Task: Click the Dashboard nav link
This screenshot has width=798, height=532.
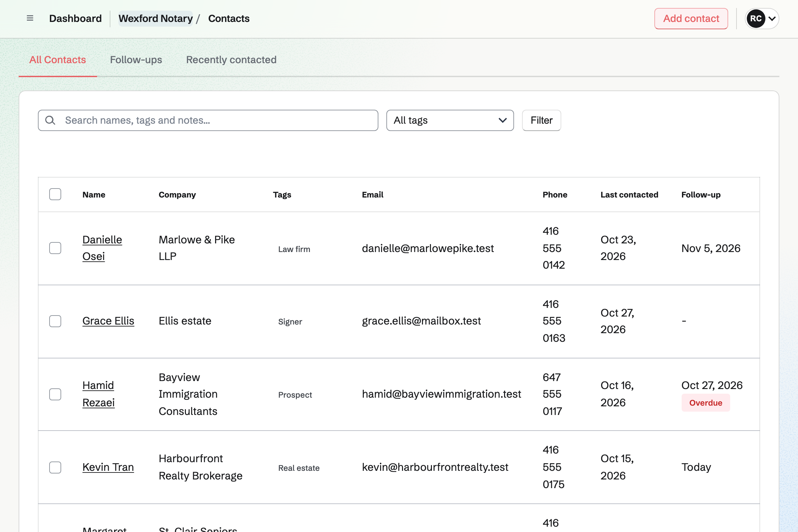Action: coord(75,18)
